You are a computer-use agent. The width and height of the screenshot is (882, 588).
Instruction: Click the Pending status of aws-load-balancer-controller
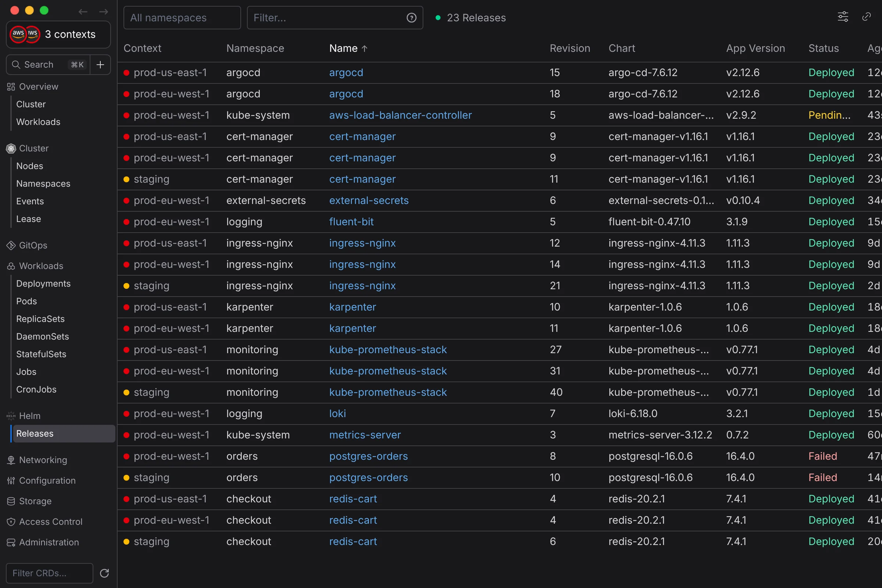(x=829, y=115)
